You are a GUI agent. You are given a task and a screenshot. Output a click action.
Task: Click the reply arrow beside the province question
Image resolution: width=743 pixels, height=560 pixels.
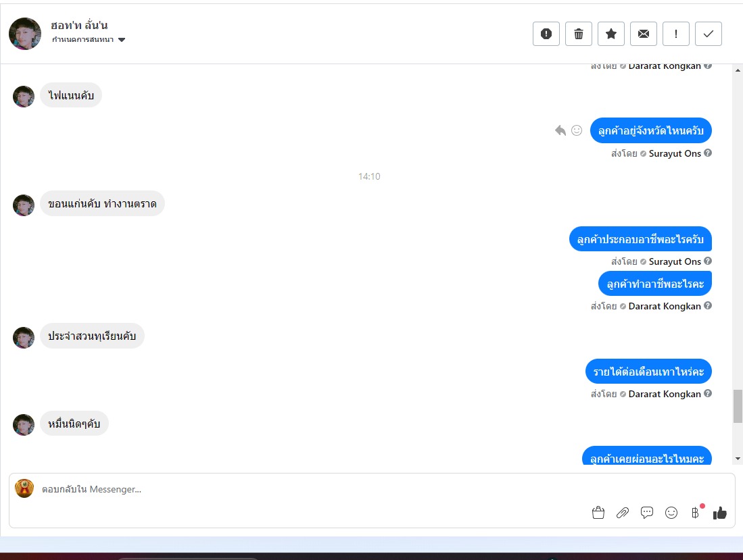pyautogui.click(x=560, y=130)
